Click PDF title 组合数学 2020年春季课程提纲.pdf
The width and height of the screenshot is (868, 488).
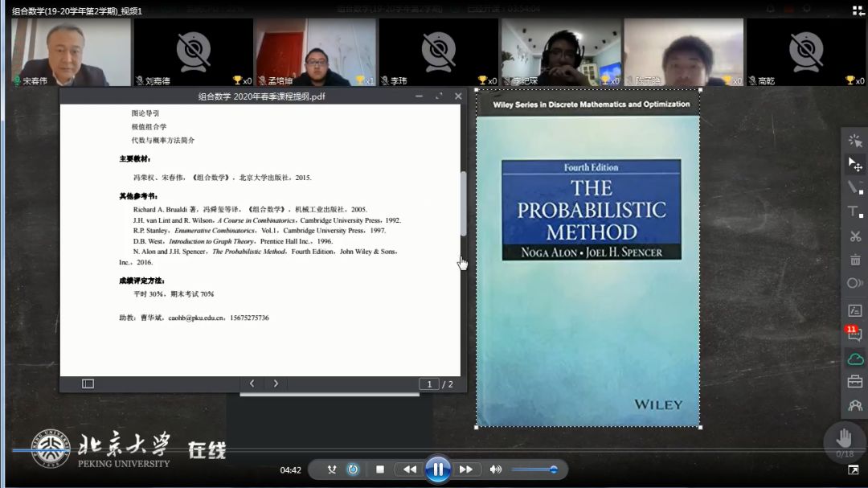tap(262, 96)
